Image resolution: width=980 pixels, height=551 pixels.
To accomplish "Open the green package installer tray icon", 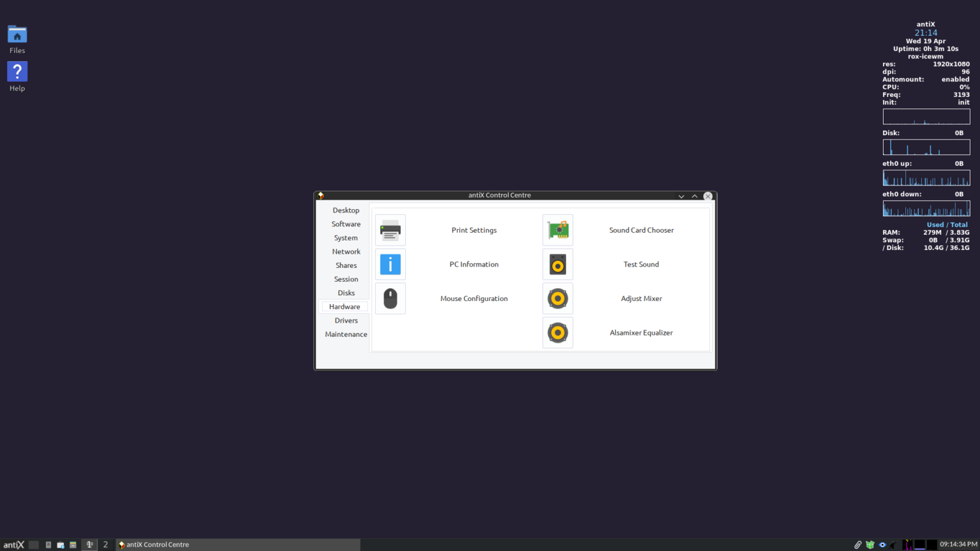I will (870, 545).
